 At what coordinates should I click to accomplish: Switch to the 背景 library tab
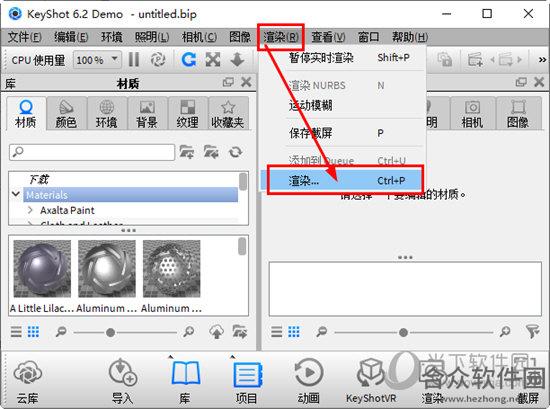tap(147, 114)
